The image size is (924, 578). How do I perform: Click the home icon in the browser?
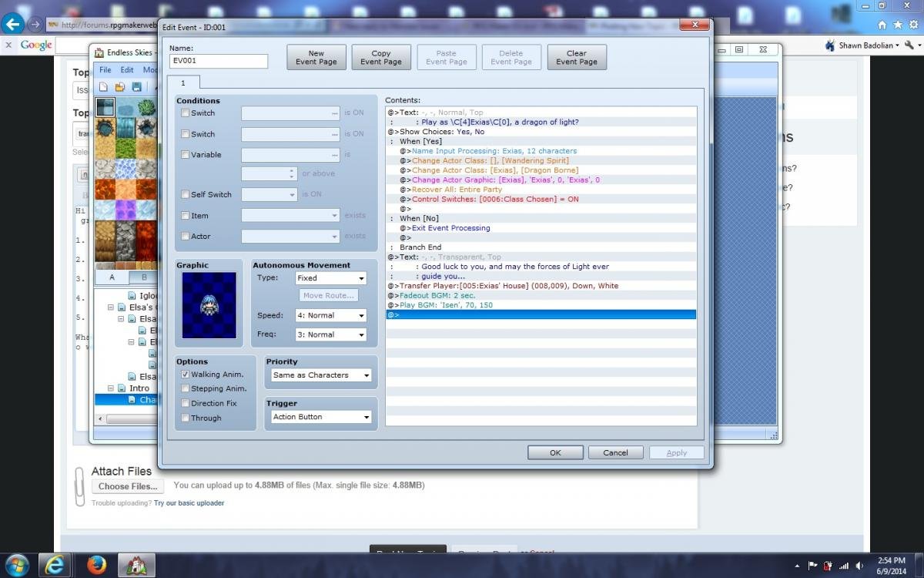[882, 25]
